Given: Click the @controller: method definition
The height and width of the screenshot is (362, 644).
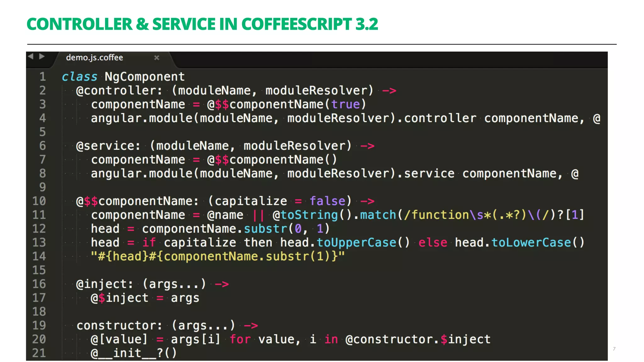Looking at the screenshot, I should pos(119,90).
